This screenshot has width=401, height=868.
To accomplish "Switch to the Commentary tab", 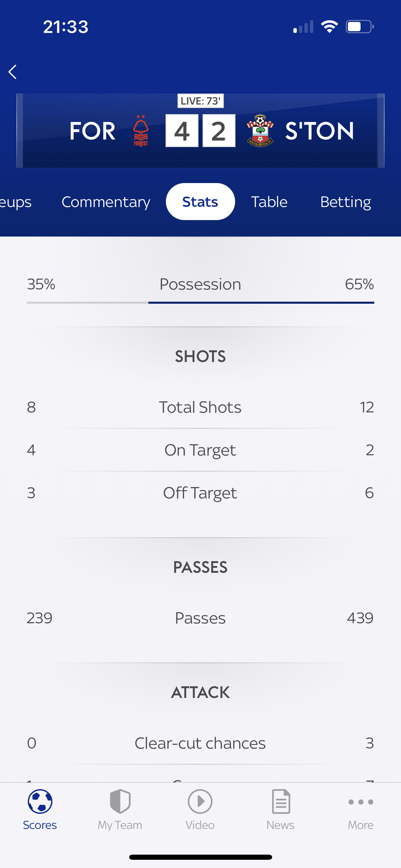I will point(106,202).
